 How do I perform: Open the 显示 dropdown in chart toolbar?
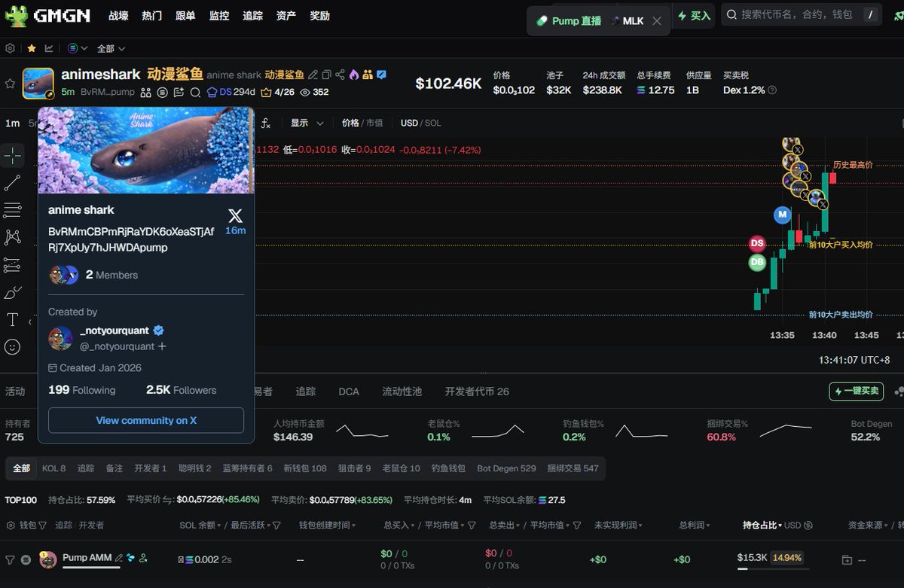(307, 123)
